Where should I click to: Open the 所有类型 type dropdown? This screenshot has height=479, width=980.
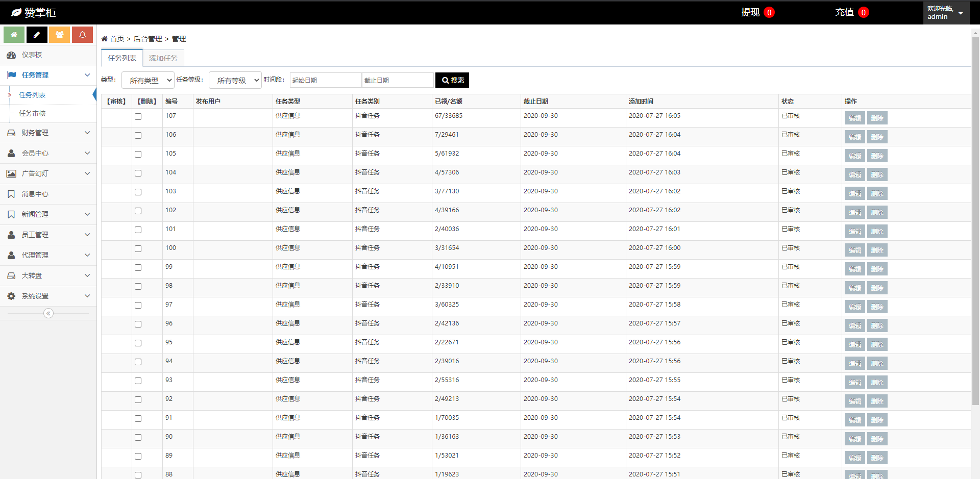tap(148, 80)
